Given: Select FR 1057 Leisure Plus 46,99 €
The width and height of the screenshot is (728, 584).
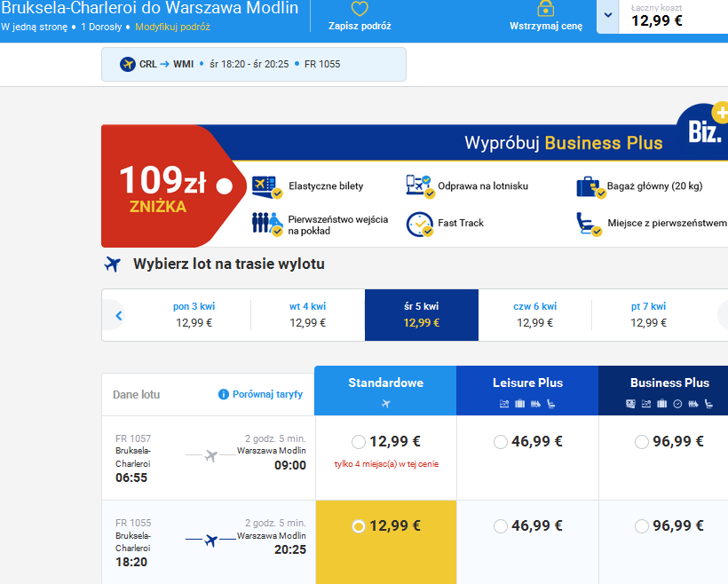Looking at the screenshot, I should (x=500, y=442).
